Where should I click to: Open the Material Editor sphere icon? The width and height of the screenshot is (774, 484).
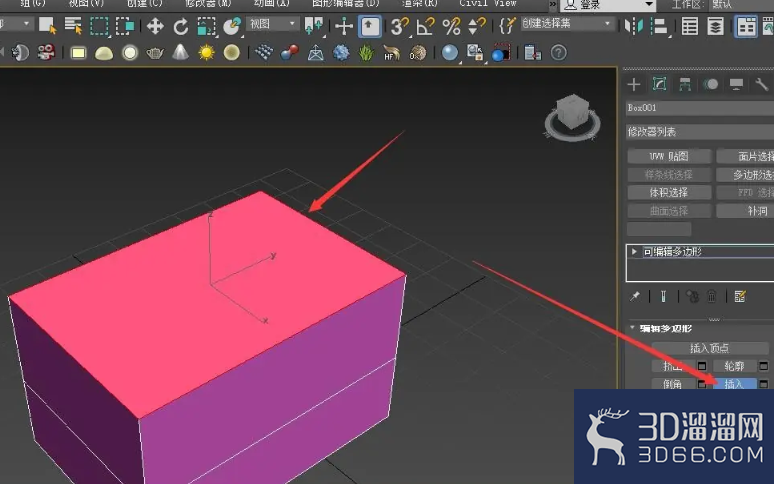click(450, 52)
